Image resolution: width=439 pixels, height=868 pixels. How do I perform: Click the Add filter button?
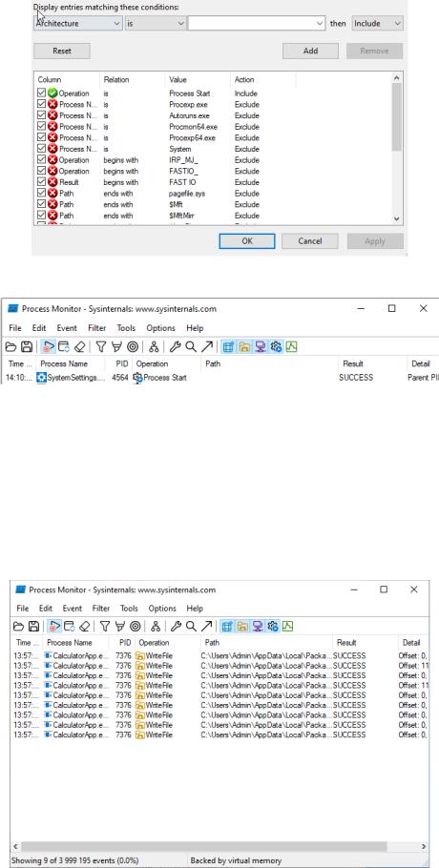(310, 51)
